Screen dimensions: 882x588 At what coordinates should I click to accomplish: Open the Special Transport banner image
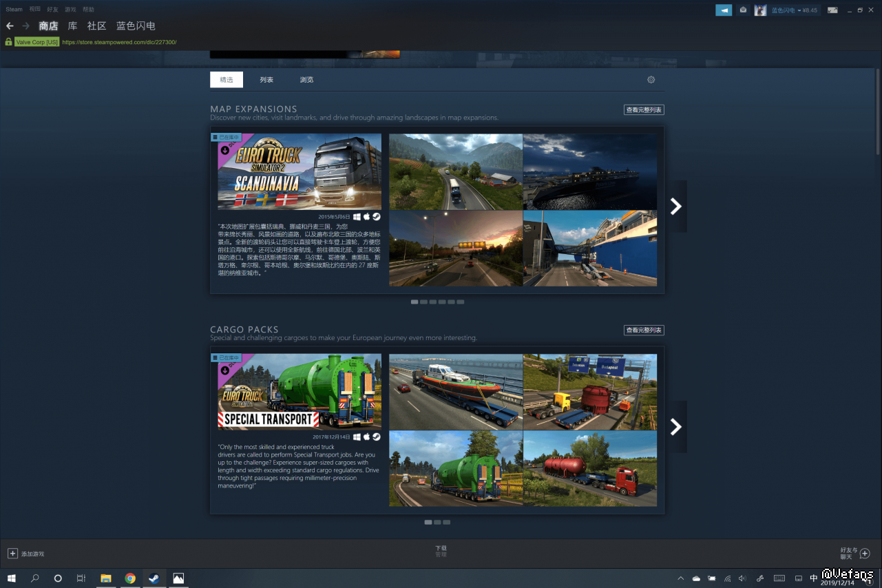tap(300, 392)
